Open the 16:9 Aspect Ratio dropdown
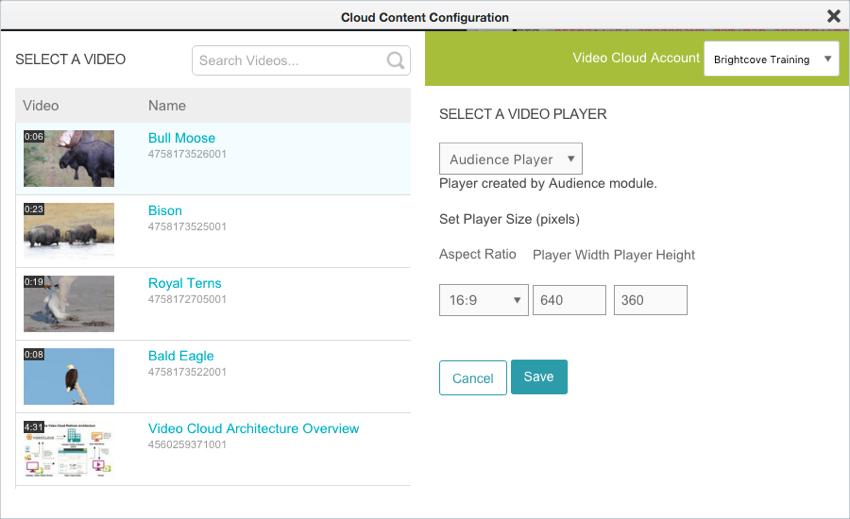This screenshot has width=850, height=519. point(484,300)
